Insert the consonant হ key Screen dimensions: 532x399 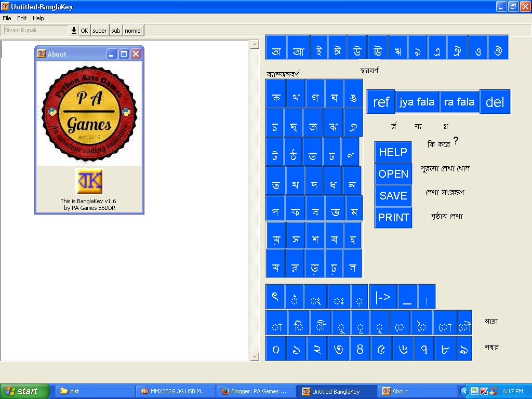tap(353, 235)
